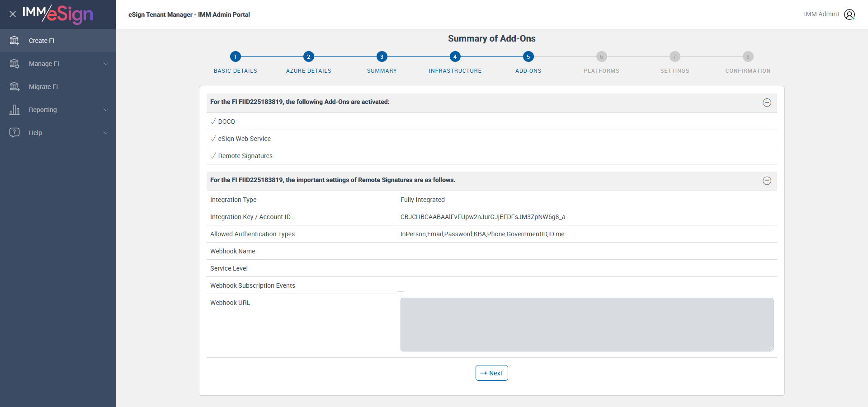The width and height of the screenshot is (868, 407).
Task: Expand the Manage FI submenu chevron
Action: (x=106, y=64)
